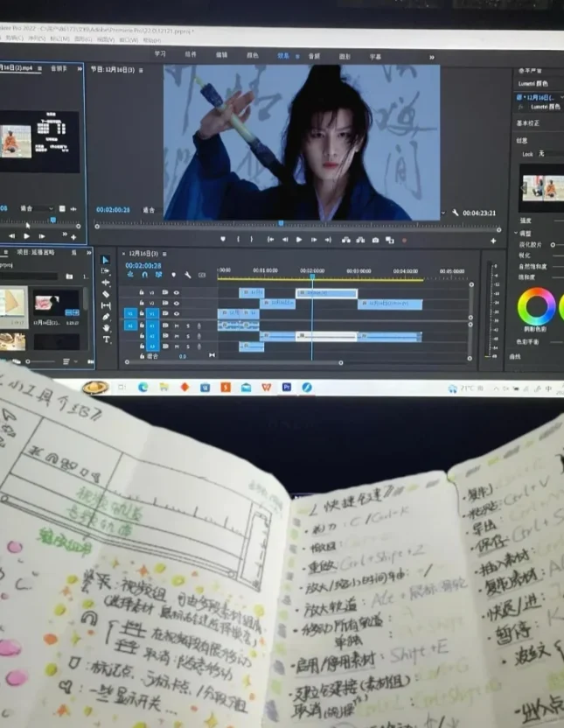The height and width of the screenshot is (728, 564).
Task: Select the Ripple Edit tool
Action: tap(106, 283)
